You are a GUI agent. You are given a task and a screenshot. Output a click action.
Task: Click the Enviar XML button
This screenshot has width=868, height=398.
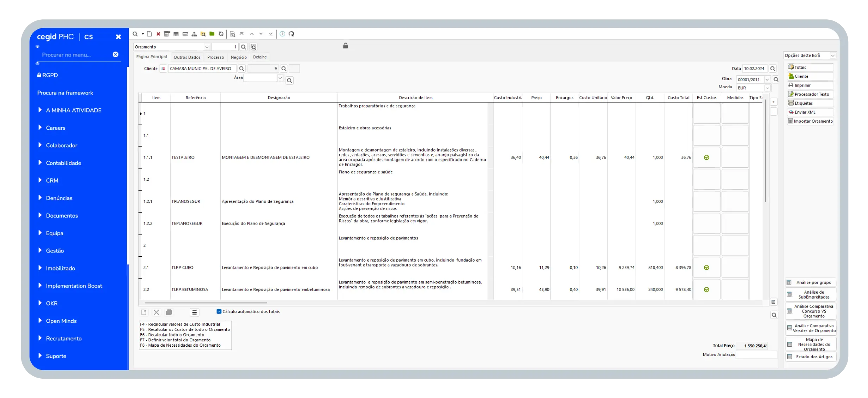click(810, 112)
